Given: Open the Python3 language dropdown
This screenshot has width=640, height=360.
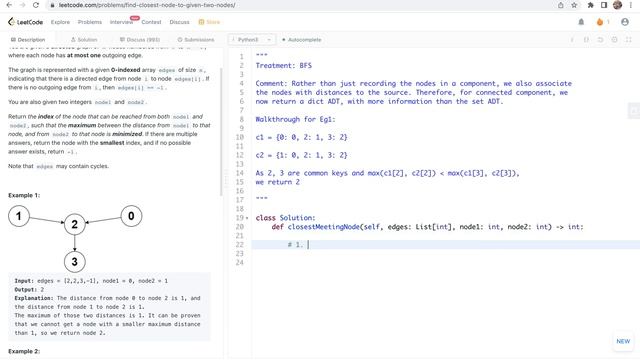Looking at the screenshot, I should click(x=251, y=40).
